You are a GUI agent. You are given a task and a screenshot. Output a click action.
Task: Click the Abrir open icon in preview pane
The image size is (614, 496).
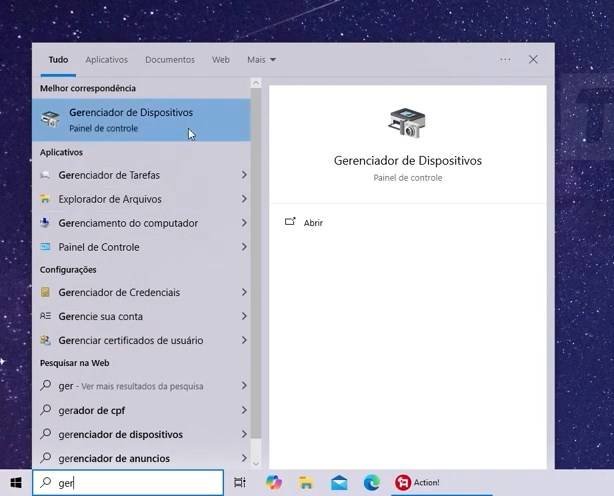[290, 222]
